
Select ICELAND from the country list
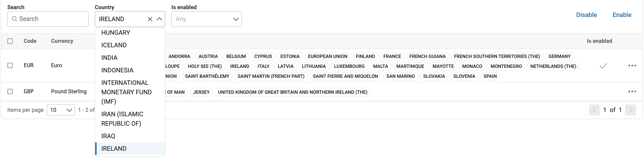114,45
